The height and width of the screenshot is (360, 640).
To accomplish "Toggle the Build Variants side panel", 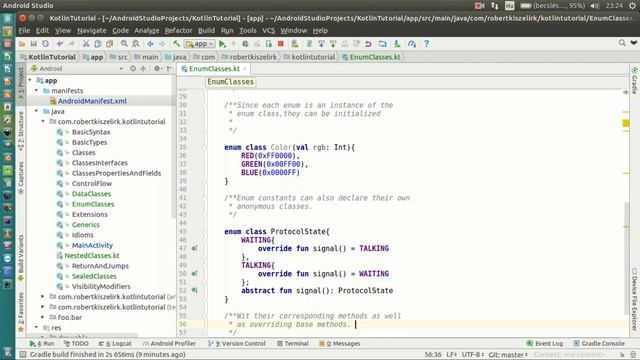I will point(21,258).
